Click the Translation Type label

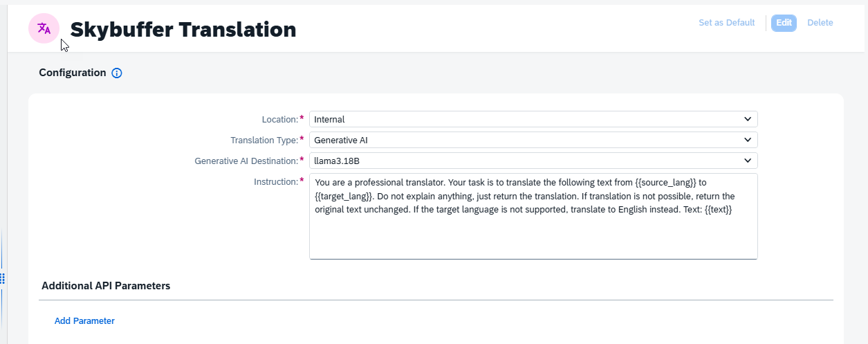(x=264, y=141)
